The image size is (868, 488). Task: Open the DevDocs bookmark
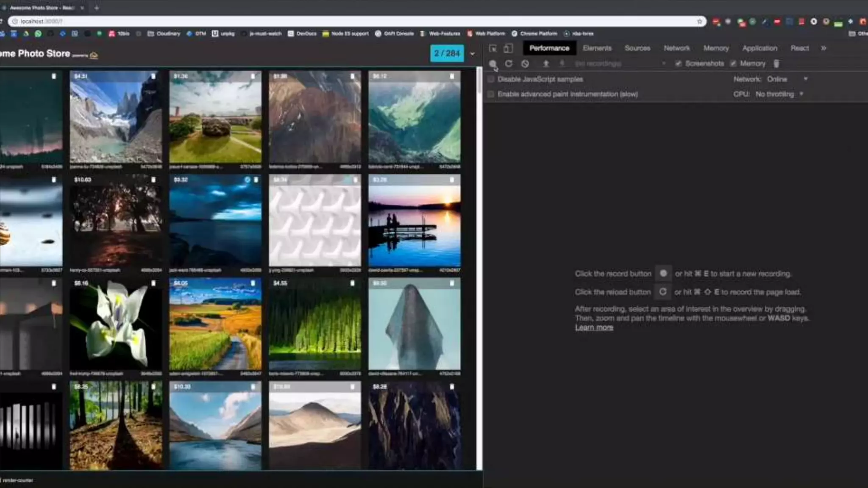pyautogui.click(x=302, y=33)
